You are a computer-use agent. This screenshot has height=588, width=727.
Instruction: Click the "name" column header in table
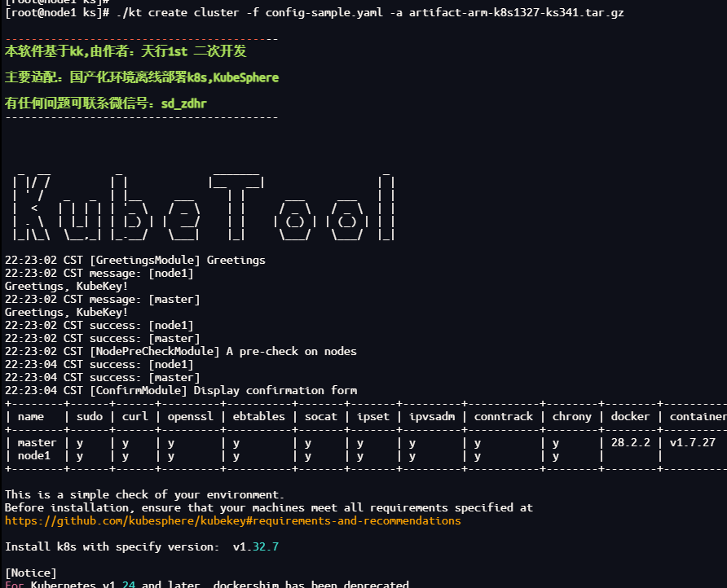point(31,416)
